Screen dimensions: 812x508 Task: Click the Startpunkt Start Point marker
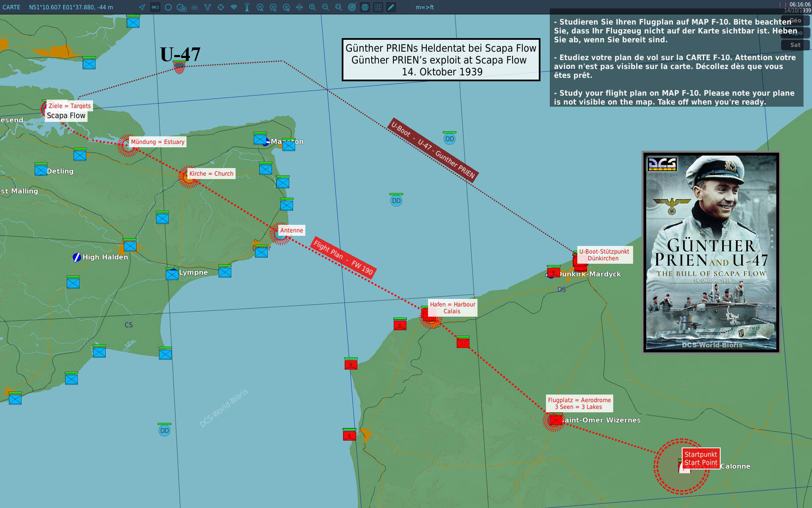(700, 458)
